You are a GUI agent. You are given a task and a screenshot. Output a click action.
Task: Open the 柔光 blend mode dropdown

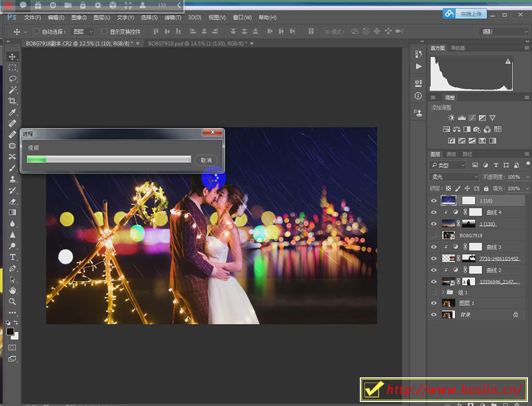454,177
